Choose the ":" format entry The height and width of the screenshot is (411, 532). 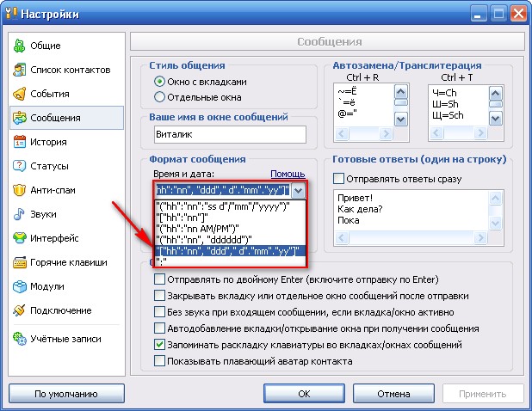tap(231, 261)
